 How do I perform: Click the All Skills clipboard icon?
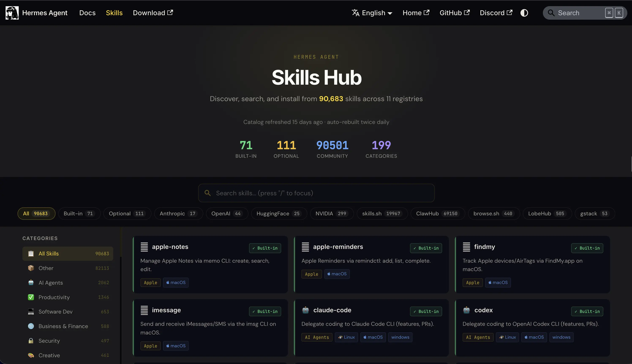click(31, 254)
